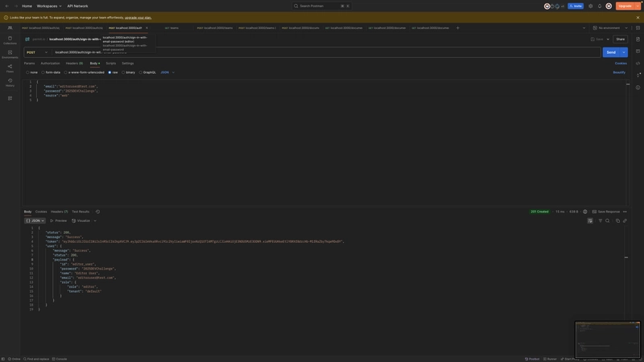
Task: Open Postbot in the status bar
Action: point(532,359)
